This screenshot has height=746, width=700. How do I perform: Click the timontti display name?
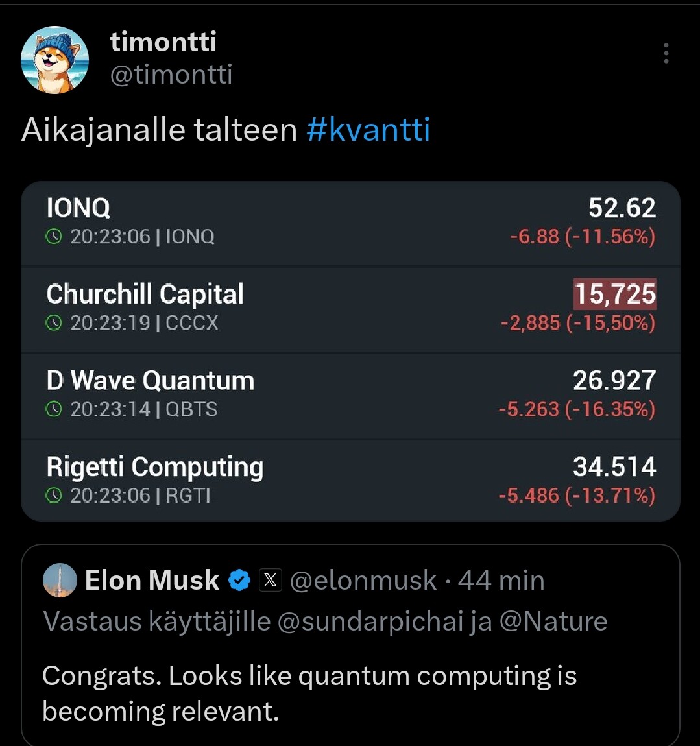pos(163,42)
